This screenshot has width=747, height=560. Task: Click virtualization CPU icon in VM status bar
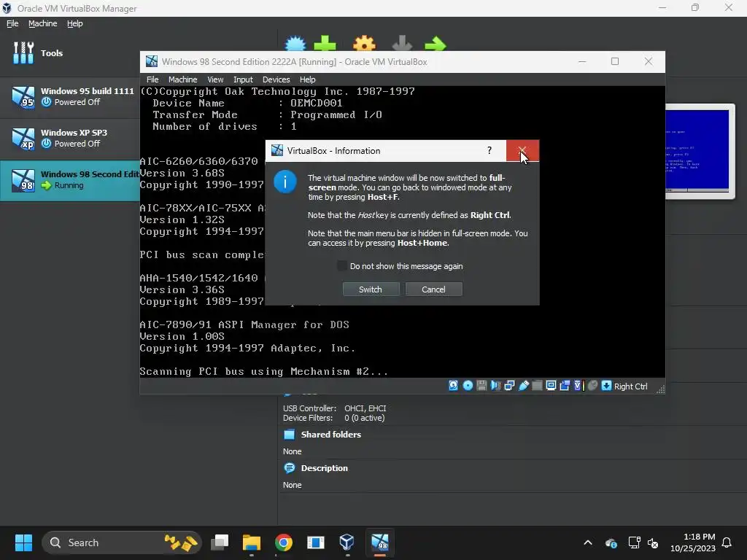coord(578,386)
